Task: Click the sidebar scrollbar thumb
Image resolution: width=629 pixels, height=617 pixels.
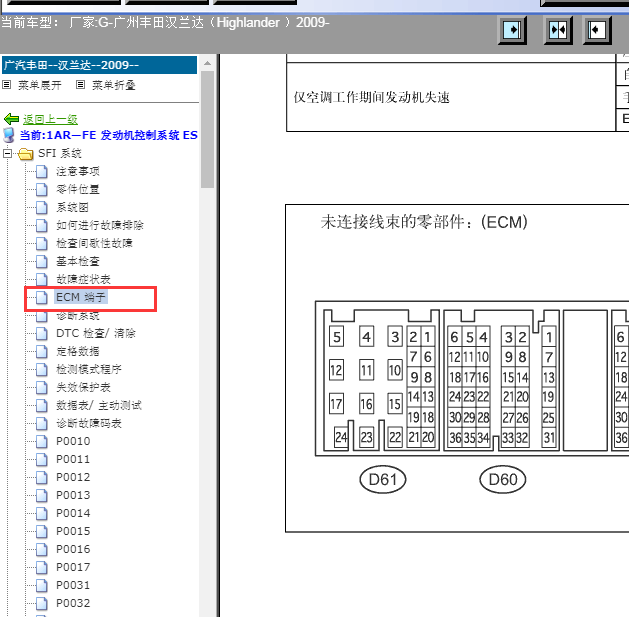Action: pyautogui.click(x=207, y=130)
